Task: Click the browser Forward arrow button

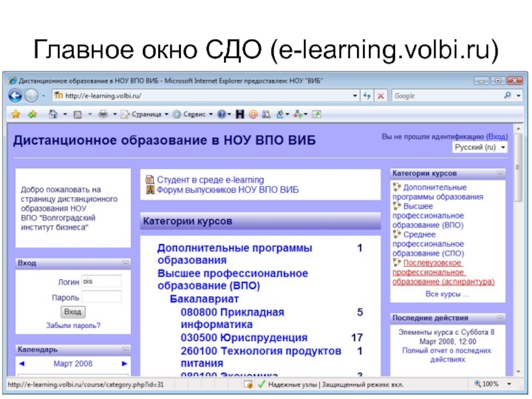Action: (31, 96)
